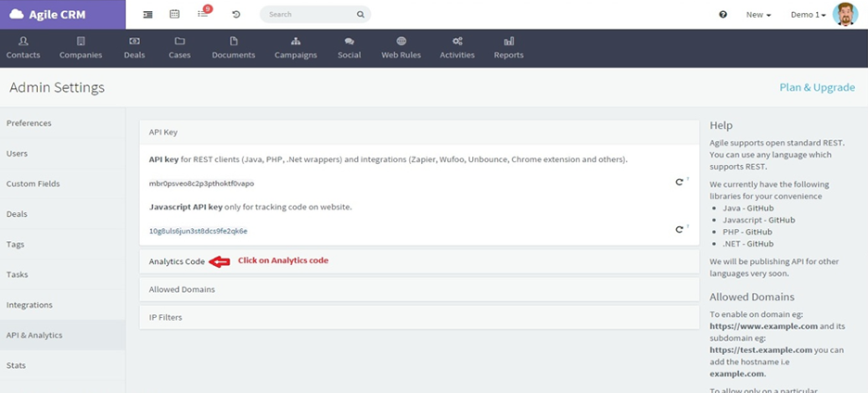Select Tags in admin sidebar
868x393 pixels.
pyautogui.click(x=62, y=244)
